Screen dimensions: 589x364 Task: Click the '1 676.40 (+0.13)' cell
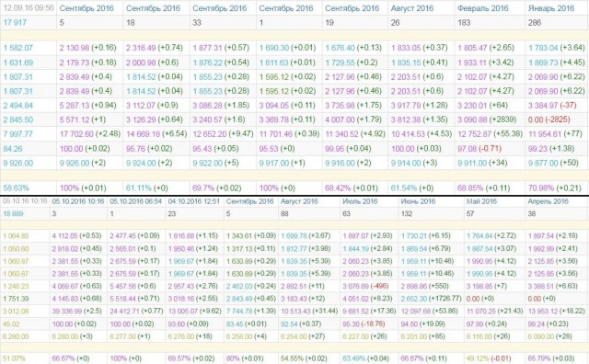(353, 48)
